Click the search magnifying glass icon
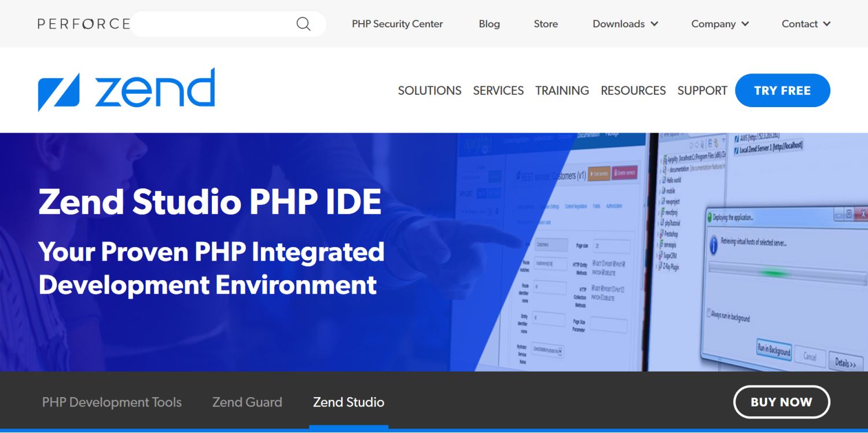The height and width of the screenshot is (433, 868). click(x=303, y=24)
